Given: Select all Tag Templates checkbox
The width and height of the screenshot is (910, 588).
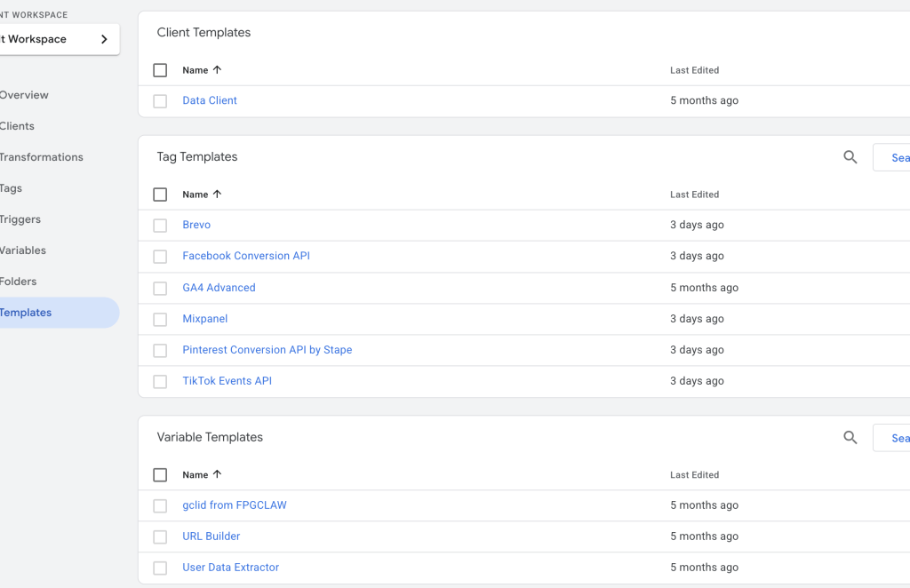Looking at the screenshot, I should coord(160,195).
